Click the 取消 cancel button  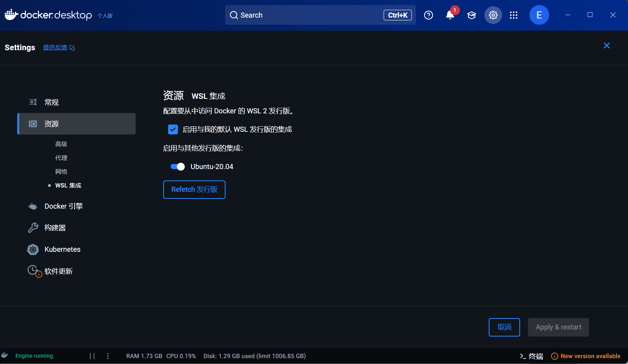tap(504, 327)
